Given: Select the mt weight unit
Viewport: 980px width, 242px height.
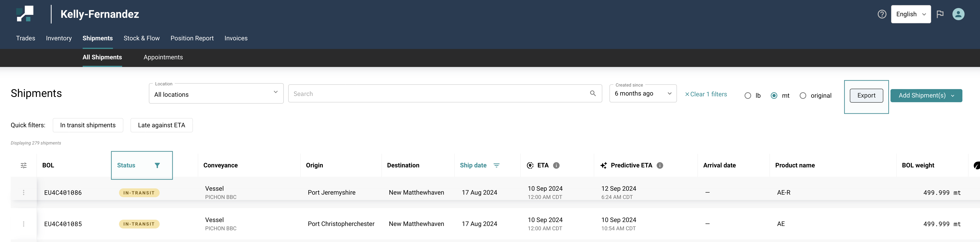Looking at the screenshot, I should (774, 96).
